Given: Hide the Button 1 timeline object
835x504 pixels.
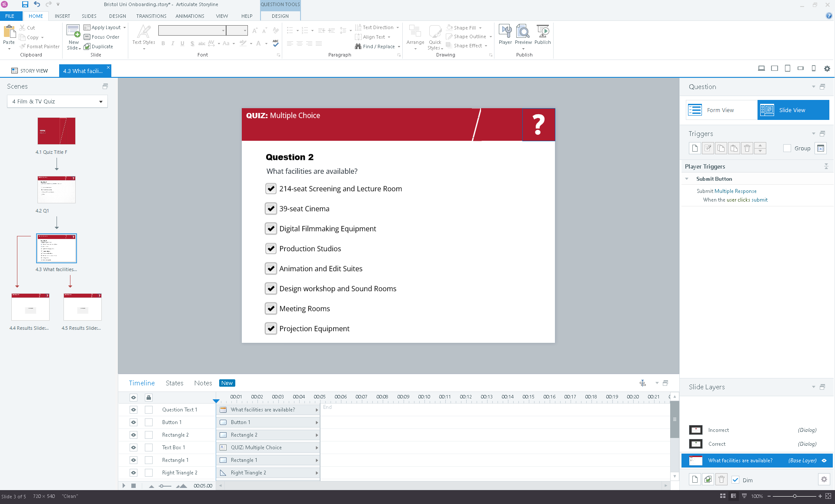Looking at the screenshot, I should [134, 422].
